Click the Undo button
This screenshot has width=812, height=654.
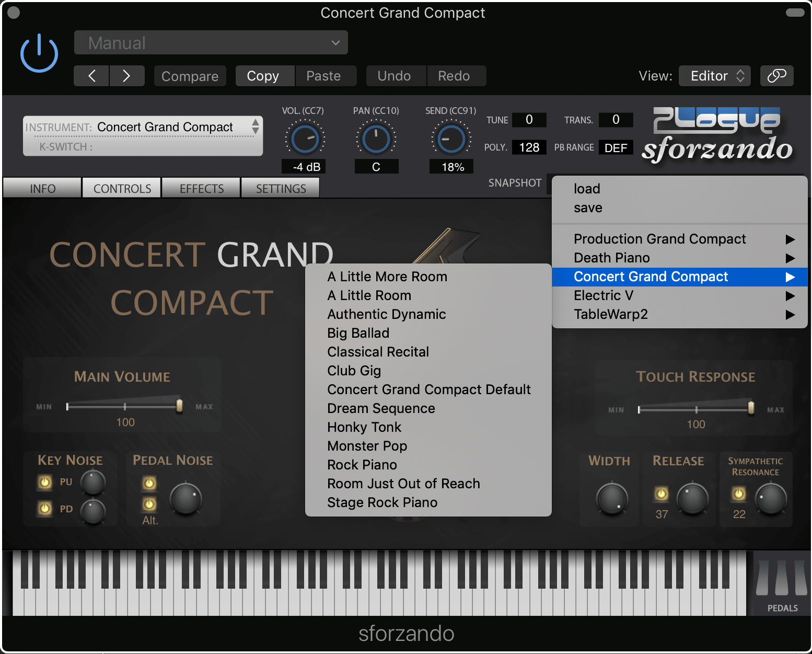coord(396,76)
